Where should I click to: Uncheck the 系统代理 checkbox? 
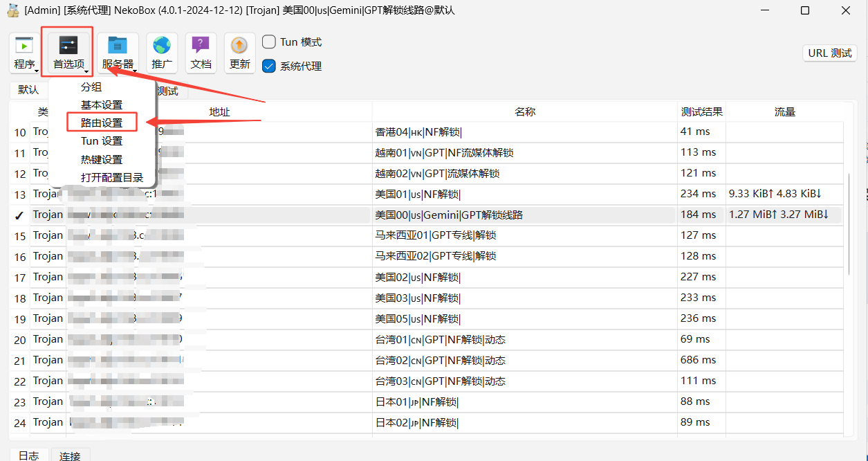(270, 66)
